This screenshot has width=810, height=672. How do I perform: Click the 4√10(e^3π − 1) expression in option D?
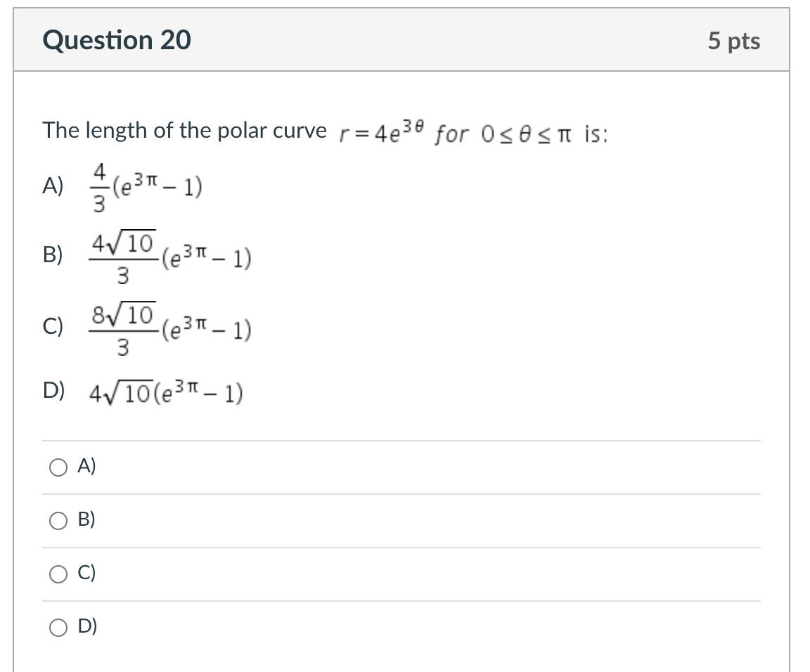[166, 392]
